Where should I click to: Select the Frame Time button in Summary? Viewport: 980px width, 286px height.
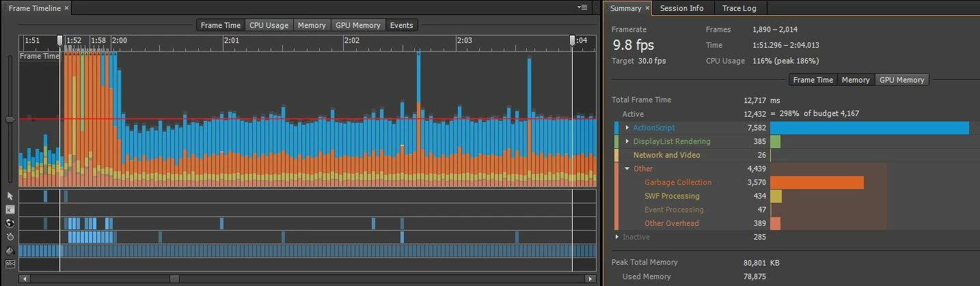813,80
